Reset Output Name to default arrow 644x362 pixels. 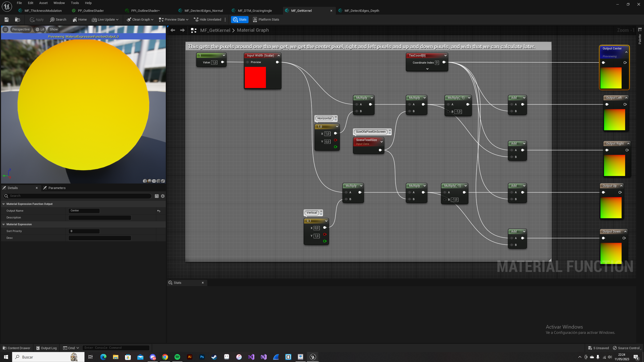159,211
